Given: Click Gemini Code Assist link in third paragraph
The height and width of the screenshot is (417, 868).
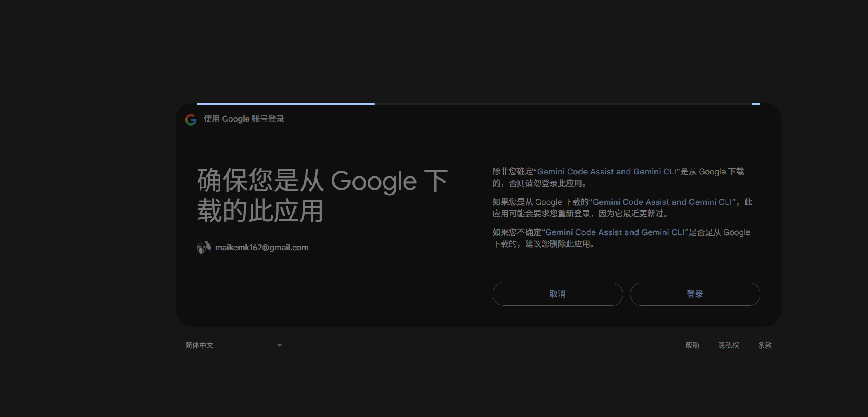Looking at the screenshot, I should pyautogui.click(x=615, y=232).
